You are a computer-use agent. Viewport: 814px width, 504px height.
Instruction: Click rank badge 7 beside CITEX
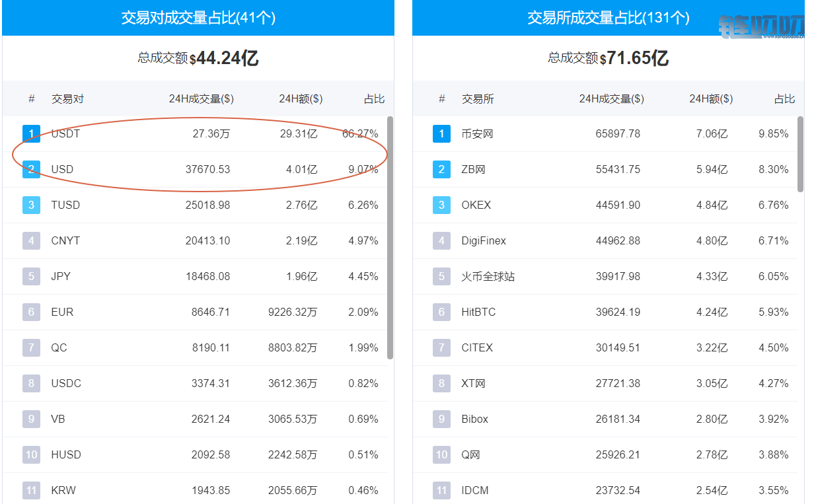pyautogui.click(x=442, y=347)
